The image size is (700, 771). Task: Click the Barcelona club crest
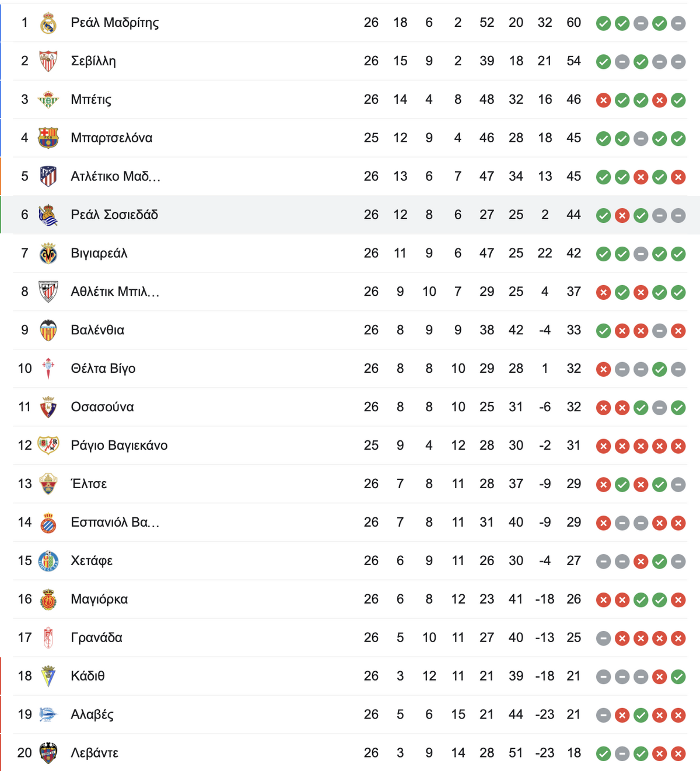48,138
